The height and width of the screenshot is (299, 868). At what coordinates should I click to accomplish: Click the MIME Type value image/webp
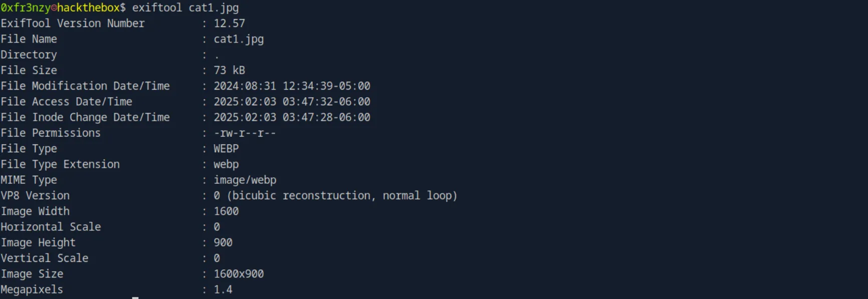pos(245,180)
